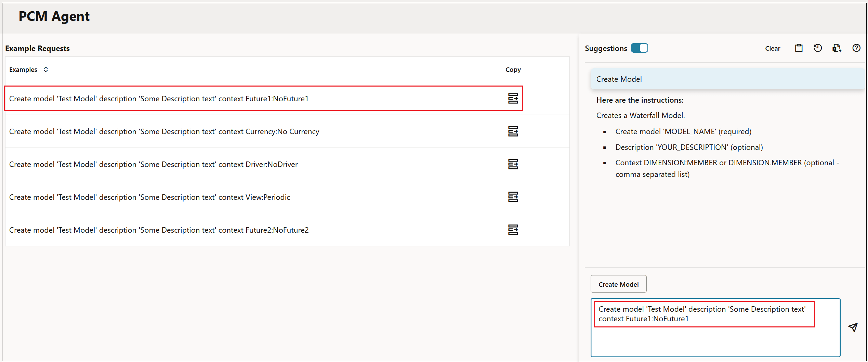The height and width of the screenshot is (362, 868).
Task: Copy the Driver:NoDriver example request
Action: pos(513,164)
